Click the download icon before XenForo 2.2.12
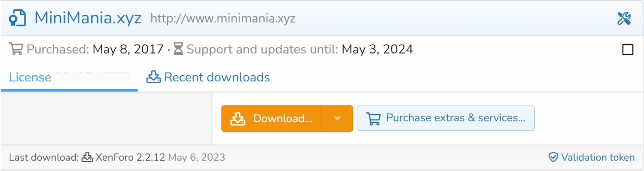 pos(87,157)
